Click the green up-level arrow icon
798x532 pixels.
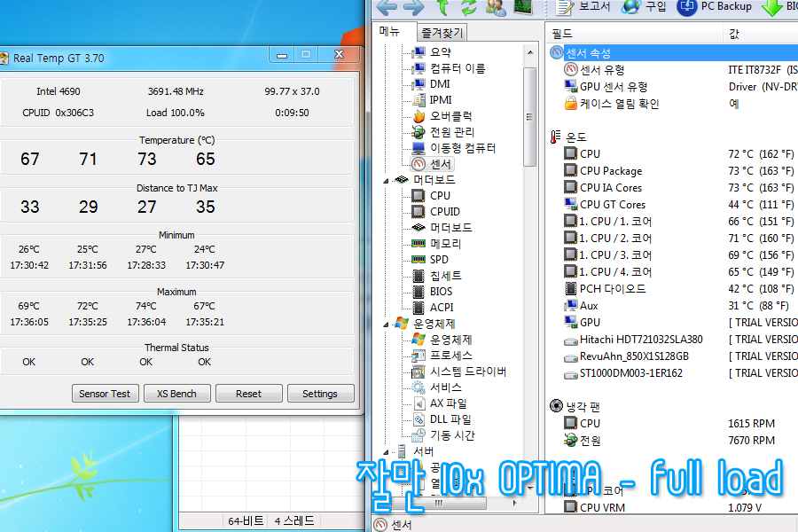[443, 7]
